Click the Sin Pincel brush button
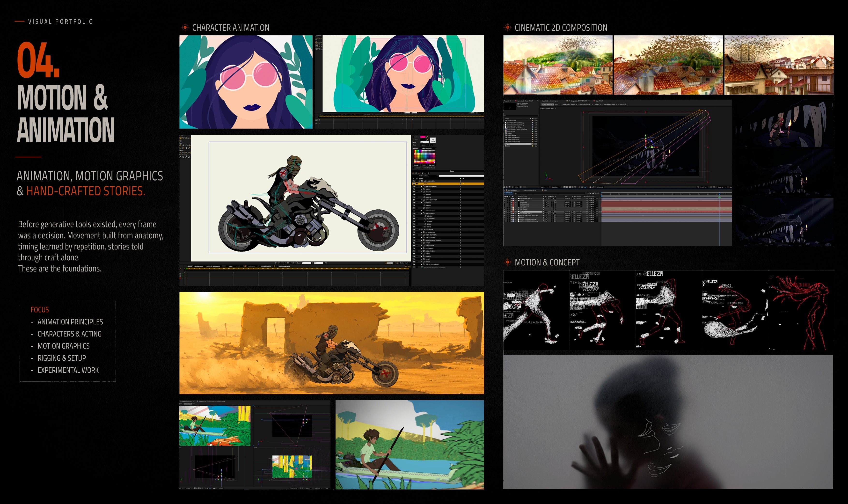The height and width of the screenshot is (504, 848). point(433,140)
